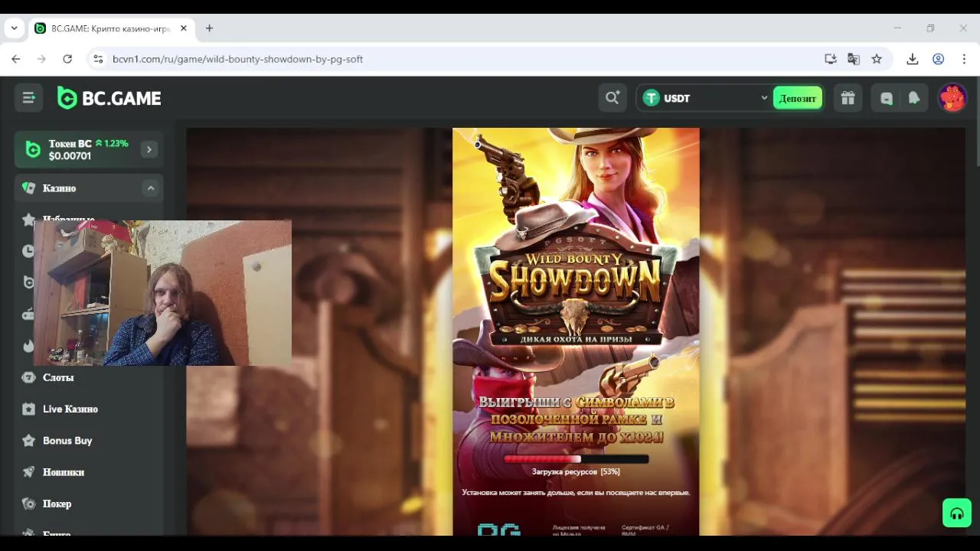The height and width of the screenshot is (551, 980).
Task: Open the gift rewards icon
Action: (848, 98)
